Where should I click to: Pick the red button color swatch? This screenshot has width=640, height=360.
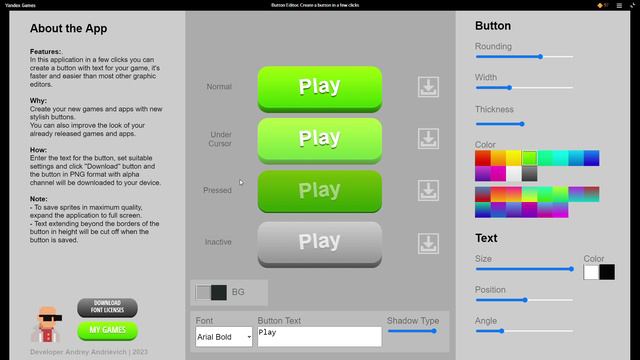click(x=483, y=158)
